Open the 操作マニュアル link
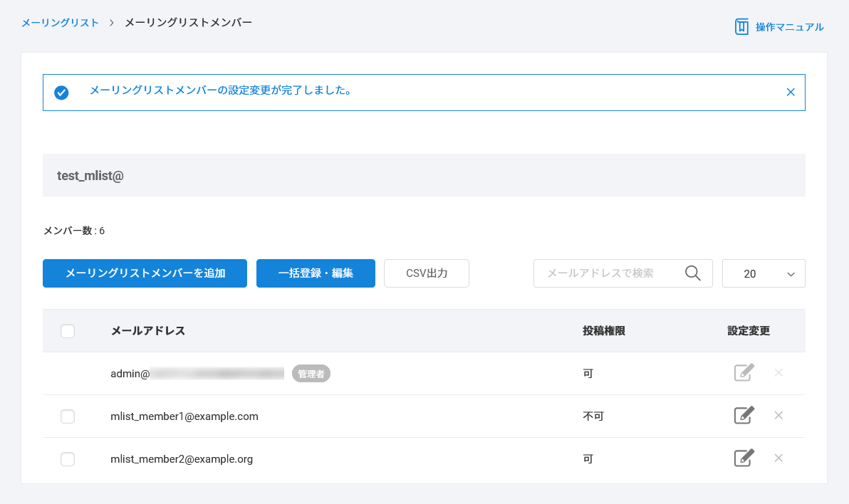Viewport: 849px width, 504px height. pos(789,27)
